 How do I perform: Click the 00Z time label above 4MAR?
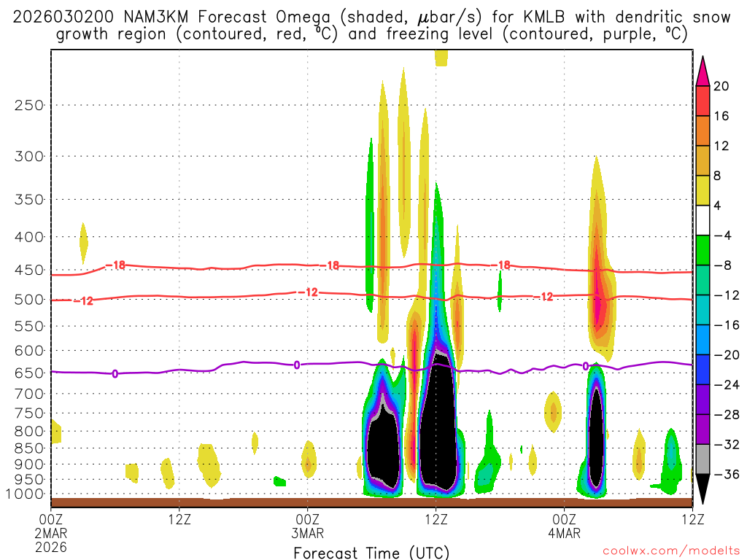pyautogui.click(x=565, y=519)
